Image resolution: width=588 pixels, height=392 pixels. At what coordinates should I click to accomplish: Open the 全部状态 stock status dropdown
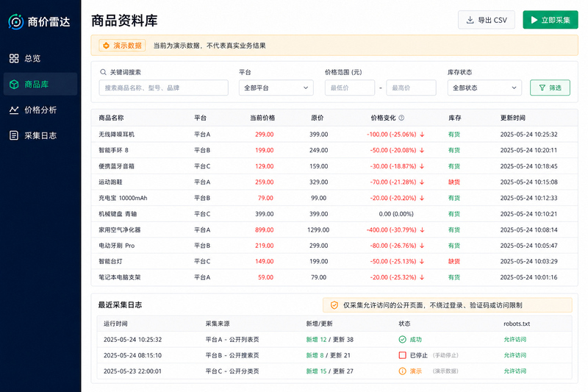coord(484,88)
